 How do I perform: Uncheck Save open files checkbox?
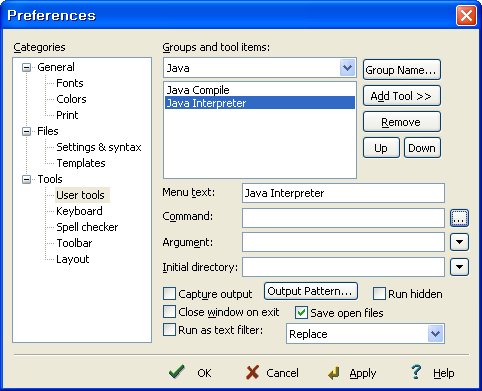tap(301, 313)
